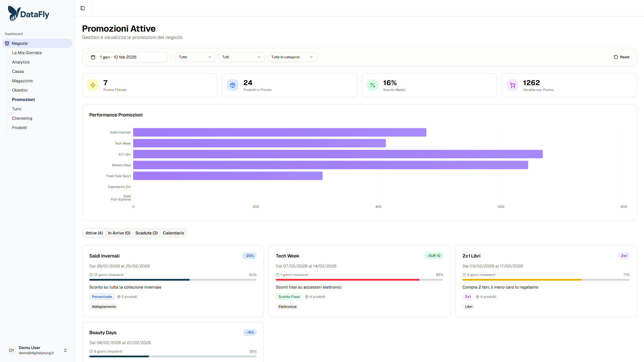Click the percent Sconto Medio icon
This screenshot has width=644, height=362.
coord(373,85)
